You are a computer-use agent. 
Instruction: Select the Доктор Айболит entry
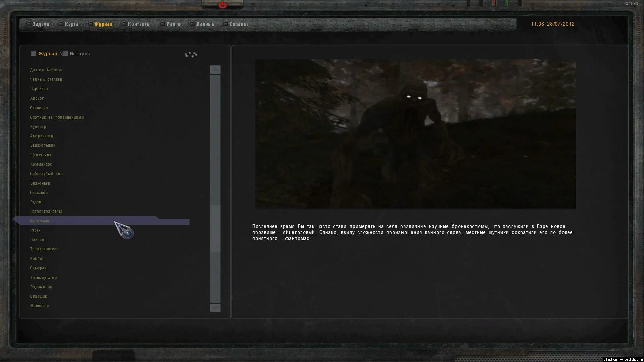46,70
